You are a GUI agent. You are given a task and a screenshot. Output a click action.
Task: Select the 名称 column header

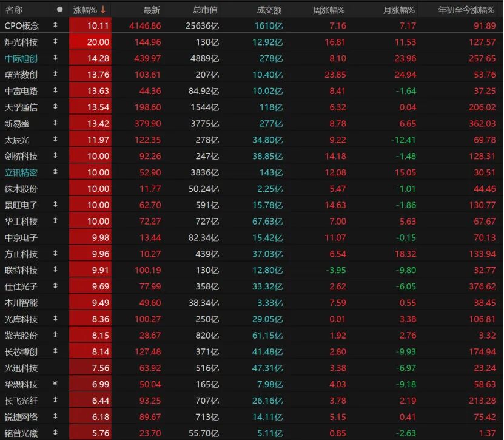point(15,10)
